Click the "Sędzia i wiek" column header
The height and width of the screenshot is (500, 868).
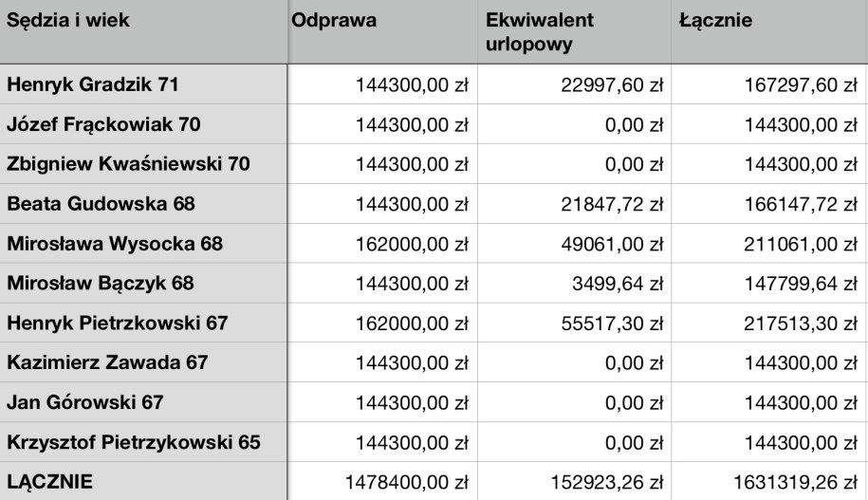click(x=142, y=32)
